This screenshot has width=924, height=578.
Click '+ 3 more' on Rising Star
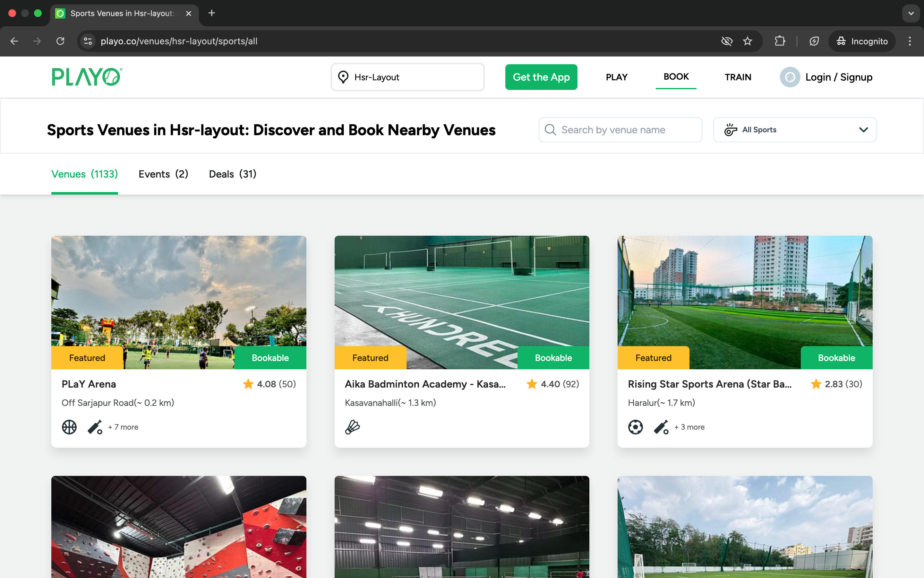pyautogui.click(x=689, y=427)
